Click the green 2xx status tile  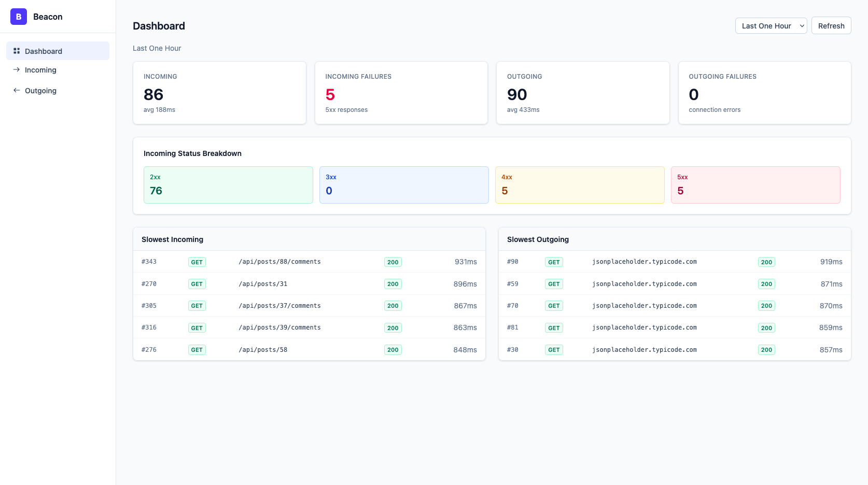(x=228, y=185)
